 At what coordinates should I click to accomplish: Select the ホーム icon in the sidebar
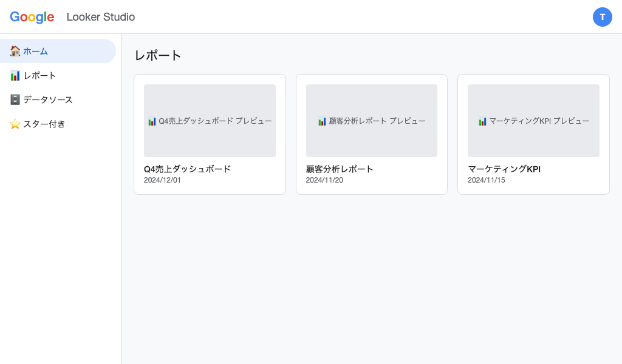[15, 51]
